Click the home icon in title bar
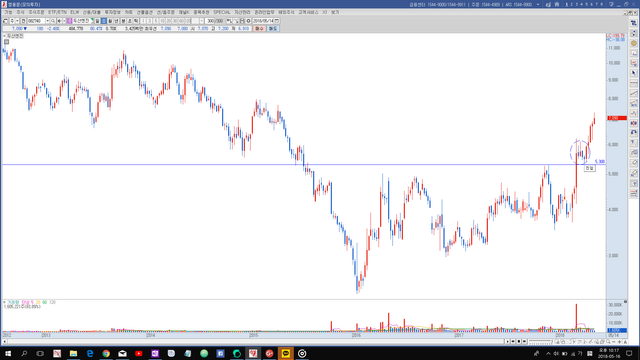 point(557,4)
